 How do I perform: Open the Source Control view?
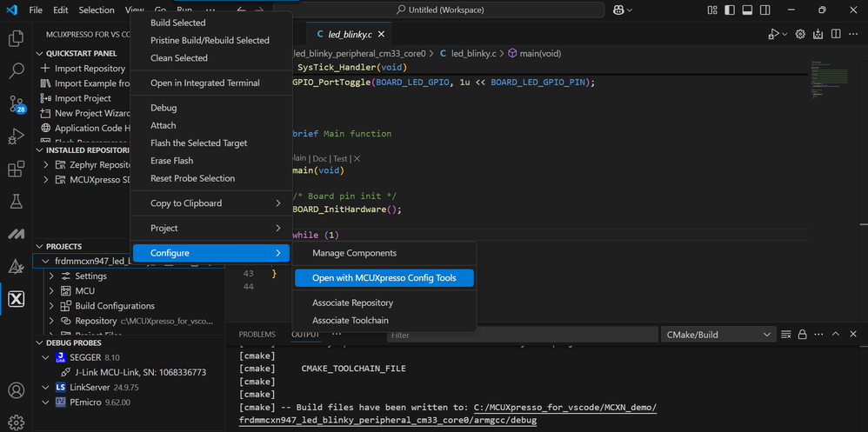click(16, 104)
